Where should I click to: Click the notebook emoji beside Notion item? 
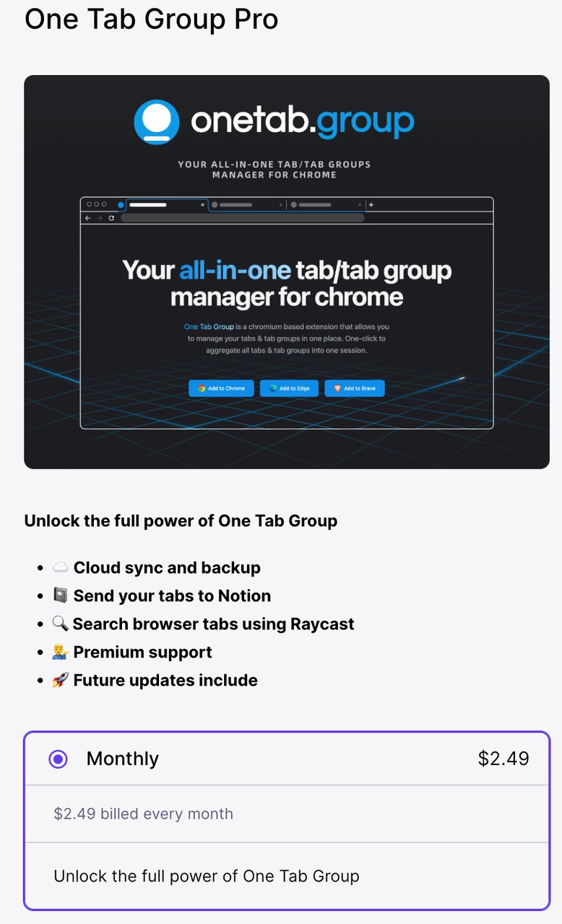pos(61,596)
